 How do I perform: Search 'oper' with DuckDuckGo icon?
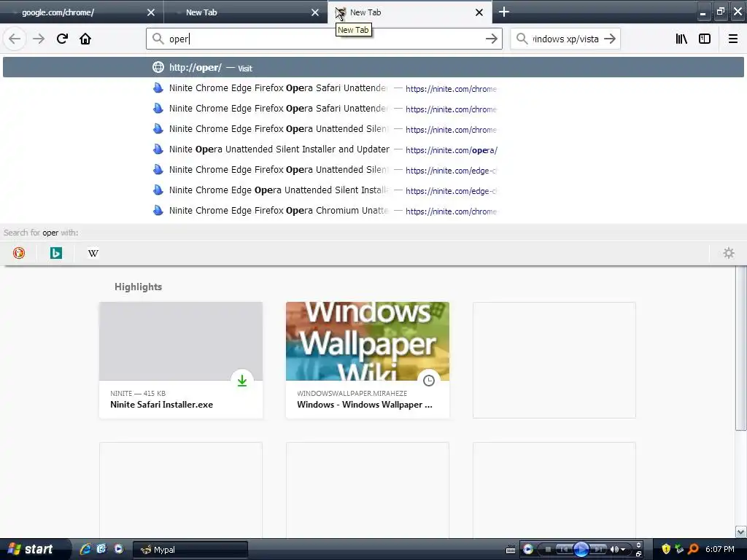point(19,253)
